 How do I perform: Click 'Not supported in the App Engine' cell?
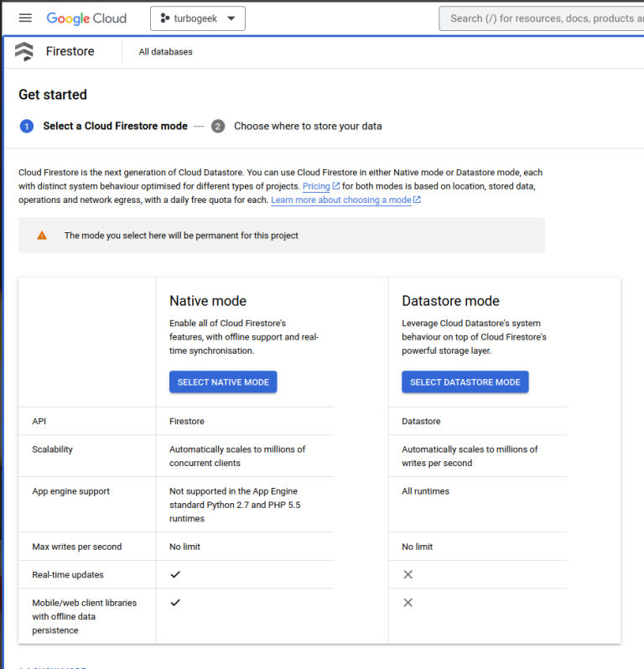point(235,505)
